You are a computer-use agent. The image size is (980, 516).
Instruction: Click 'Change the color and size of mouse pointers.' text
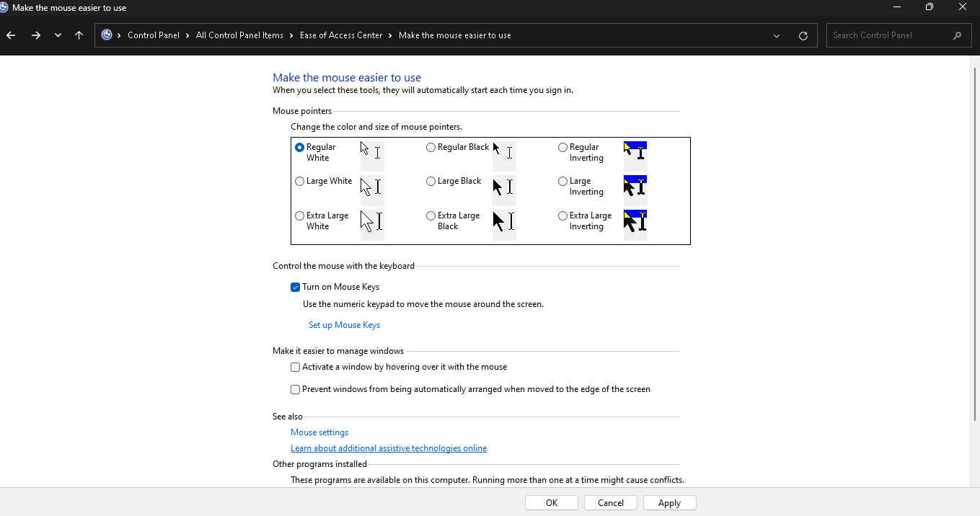click(x=376, y=127)
